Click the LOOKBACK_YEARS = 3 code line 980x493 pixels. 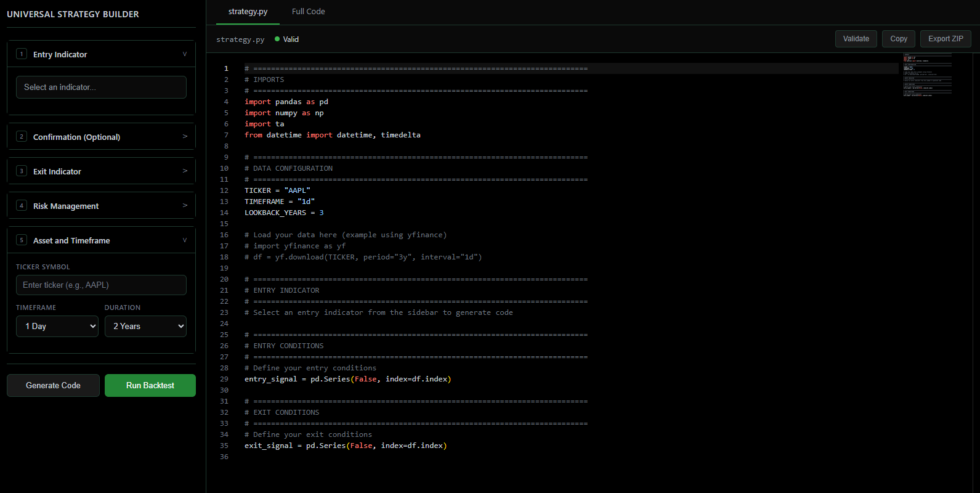[284, 213]
